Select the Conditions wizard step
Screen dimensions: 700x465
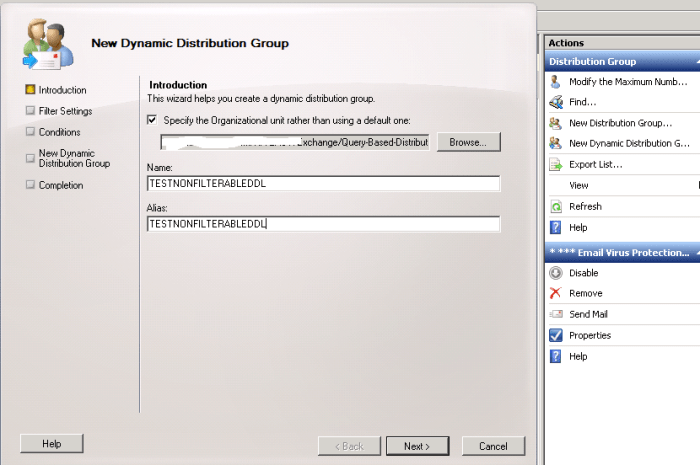[59, 132]
